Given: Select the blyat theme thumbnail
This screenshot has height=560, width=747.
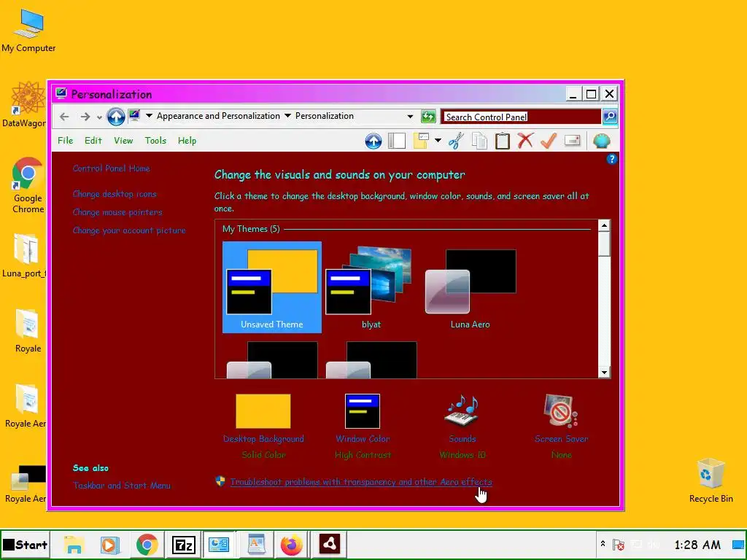Looking at the screenshot, I should click(x=371, y=287).
